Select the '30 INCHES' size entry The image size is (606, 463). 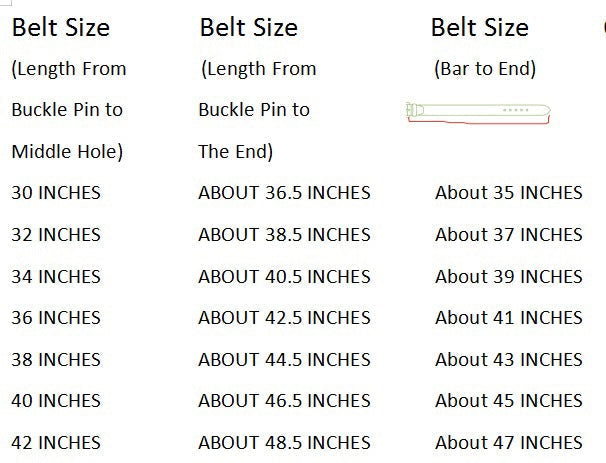pos(56,193)
